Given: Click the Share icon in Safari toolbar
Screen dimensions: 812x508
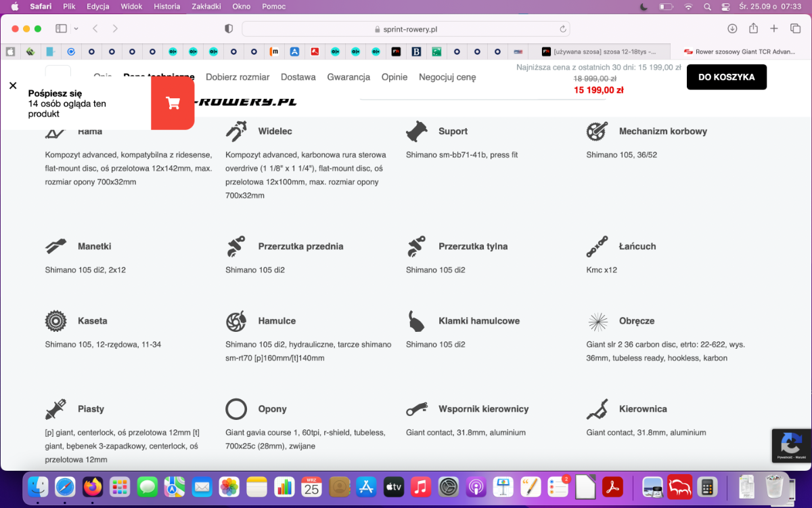Looking at the screenshot, I should (753, 28).
